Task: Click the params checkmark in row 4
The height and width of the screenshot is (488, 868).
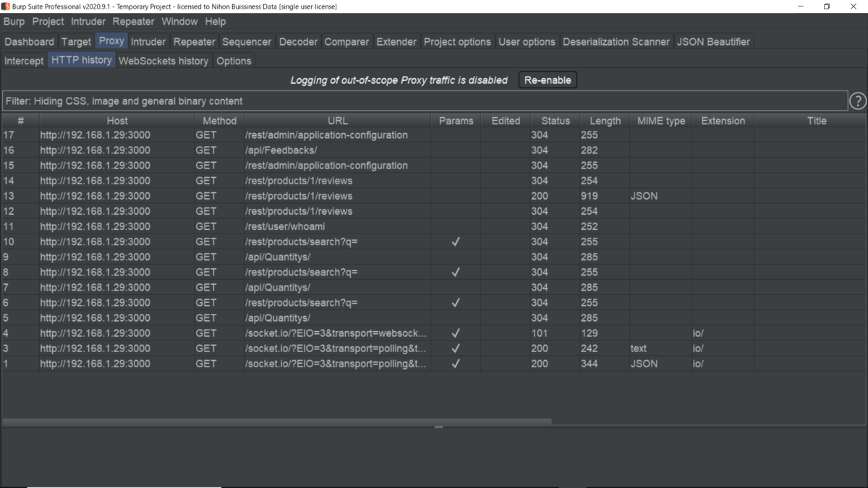Action: 456,333
